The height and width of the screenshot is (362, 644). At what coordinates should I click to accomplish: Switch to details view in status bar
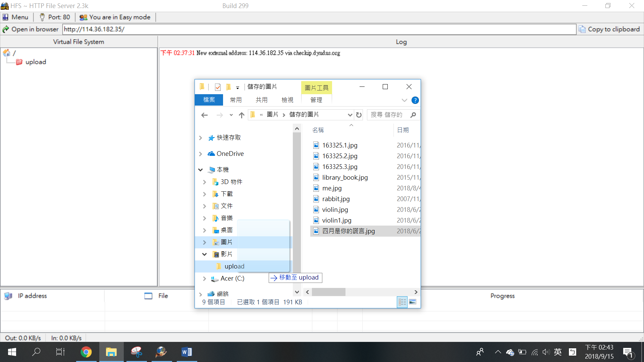pyautogui.click(x=402, y=302)
